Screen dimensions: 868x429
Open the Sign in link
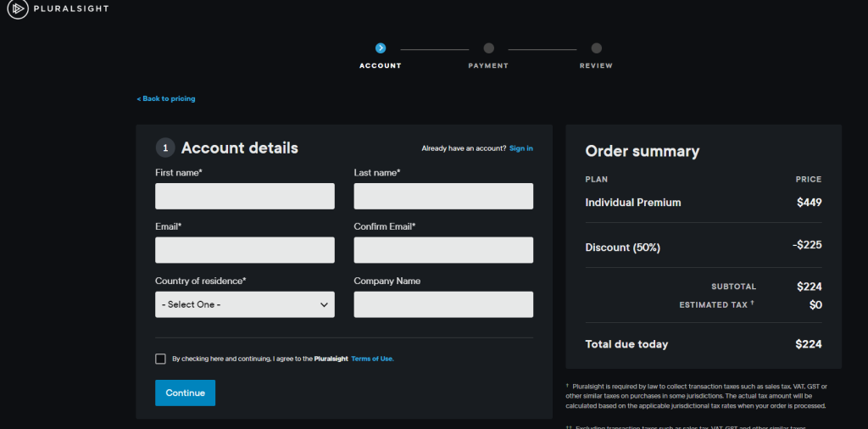point(521,148)
